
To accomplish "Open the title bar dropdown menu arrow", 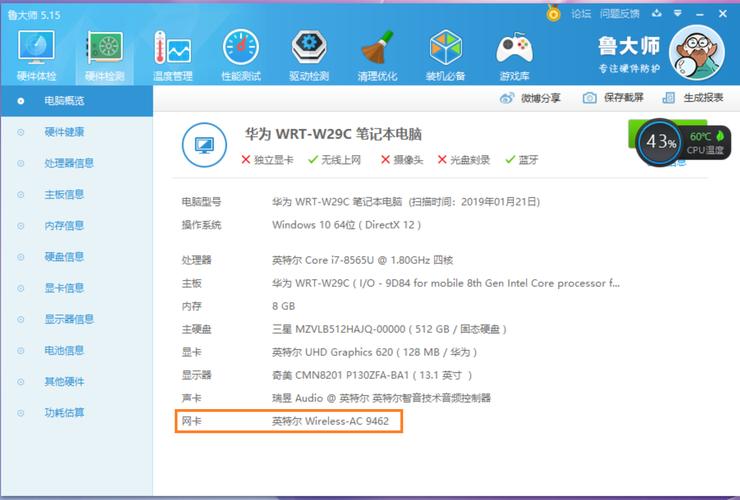I will tap(678, 14).
